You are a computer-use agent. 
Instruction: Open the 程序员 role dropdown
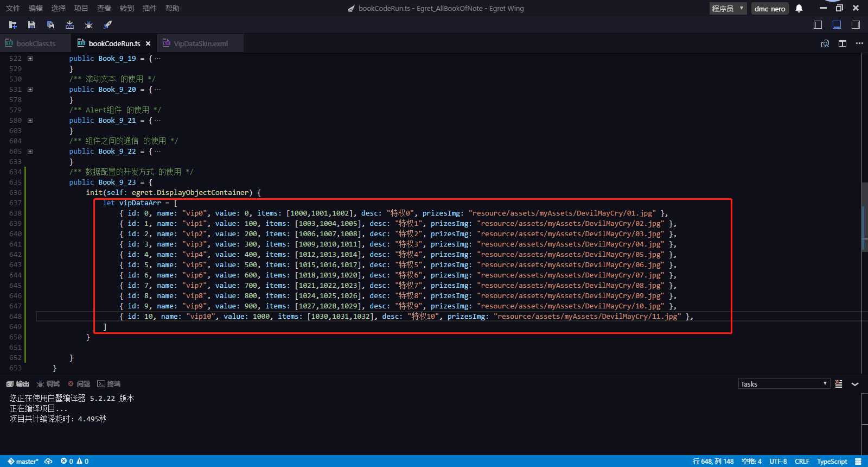(728, 8)
